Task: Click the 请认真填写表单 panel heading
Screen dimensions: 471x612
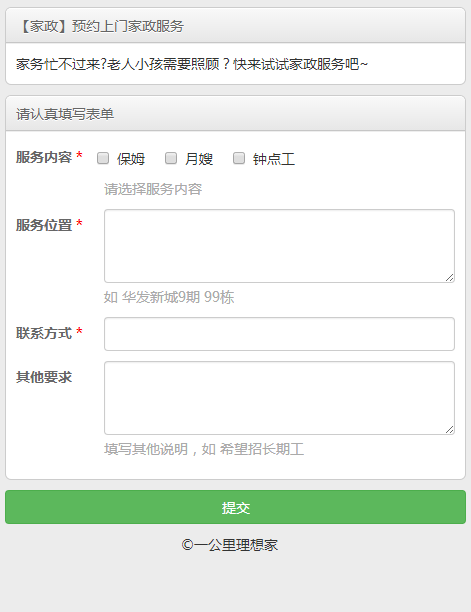Action: (x=65, y=114)
